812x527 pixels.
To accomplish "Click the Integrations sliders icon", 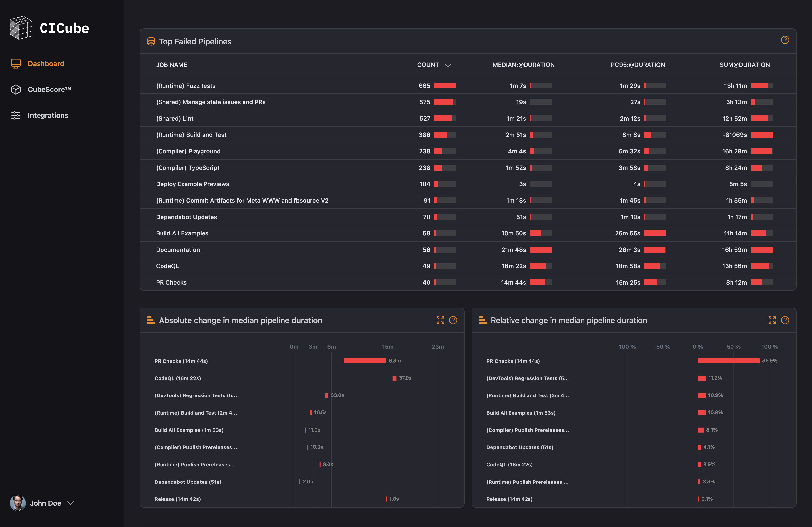I will tap(16, 115).
